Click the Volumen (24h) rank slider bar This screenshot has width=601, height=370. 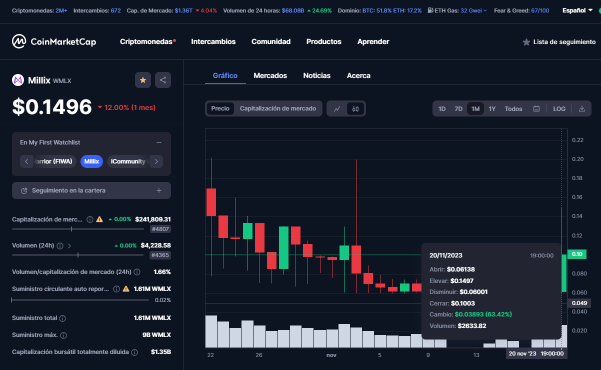pos(78,255)
